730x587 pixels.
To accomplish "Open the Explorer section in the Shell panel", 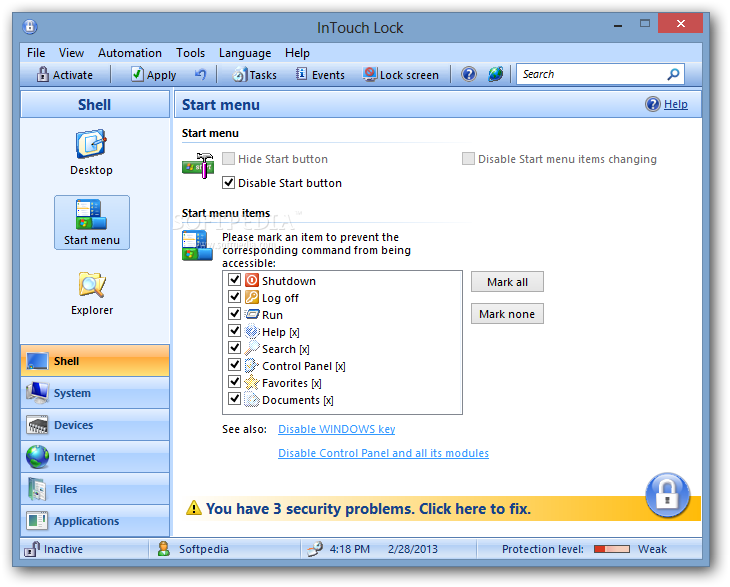I will point(92,293).
